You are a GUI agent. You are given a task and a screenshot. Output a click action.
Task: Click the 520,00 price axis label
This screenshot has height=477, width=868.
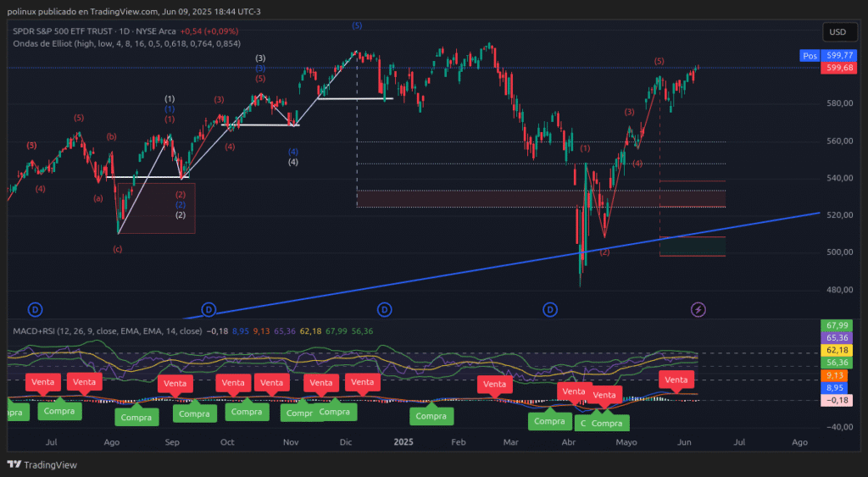tap(840, 215)
